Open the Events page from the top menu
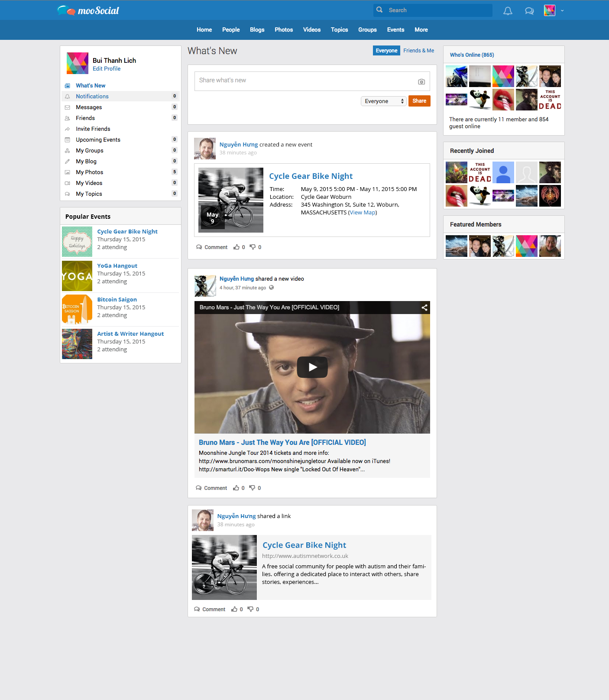609x700 pixels. pyautogui.click(x=395, y=30)
